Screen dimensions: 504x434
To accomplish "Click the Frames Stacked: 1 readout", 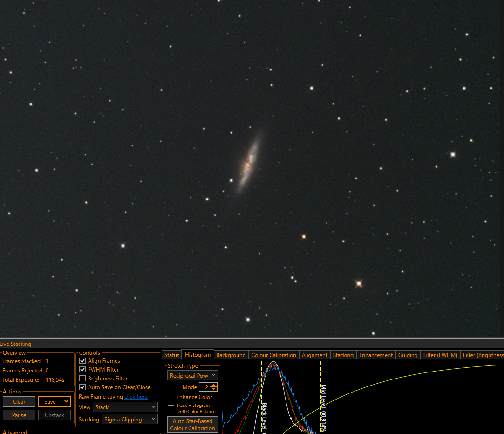I will (26, 361).
